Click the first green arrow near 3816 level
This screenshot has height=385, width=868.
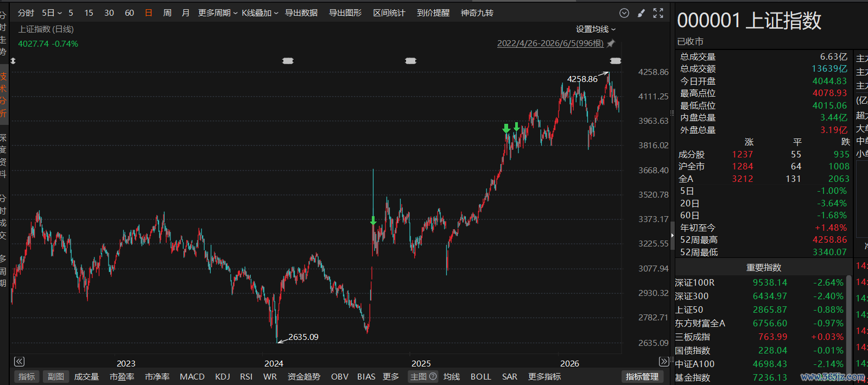506,129
